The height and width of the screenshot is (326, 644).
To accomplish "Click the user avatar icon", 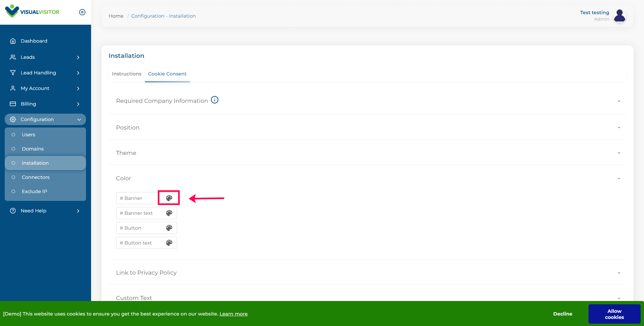I will pyautogui.click(x=620, y=16).
